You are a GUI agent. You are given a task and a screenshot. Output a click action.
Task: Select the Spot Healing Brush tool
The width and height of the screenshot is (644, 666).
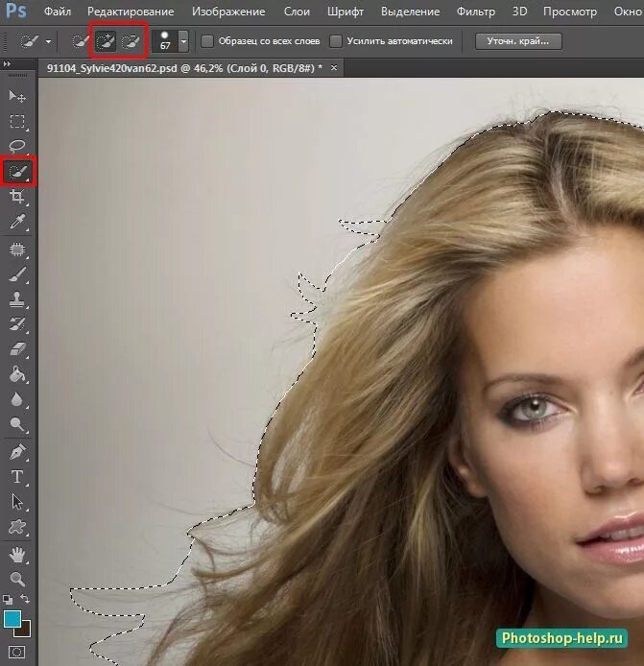tap(17, 250)
